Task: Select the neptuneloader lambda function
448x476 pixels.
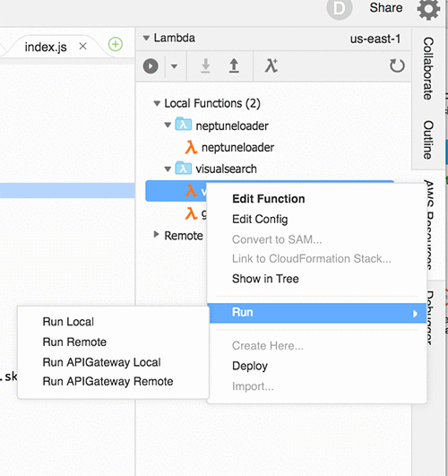Action: pyautogui.click(x=237, y=148)
